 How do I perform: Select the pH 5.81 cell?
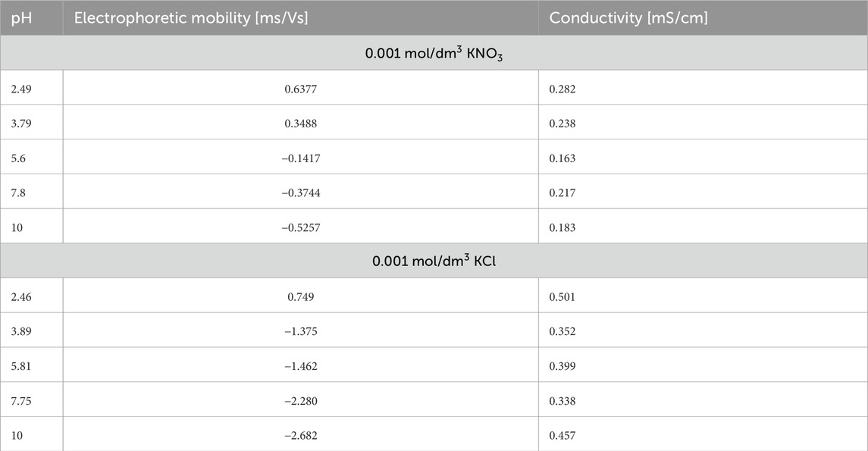point(21,366)
